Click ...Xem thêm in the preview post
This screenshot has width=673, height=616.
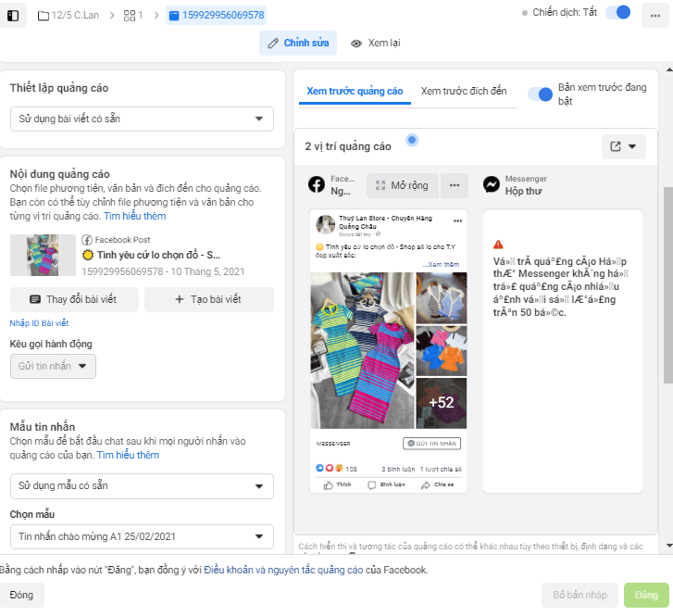tap(441, 265)
